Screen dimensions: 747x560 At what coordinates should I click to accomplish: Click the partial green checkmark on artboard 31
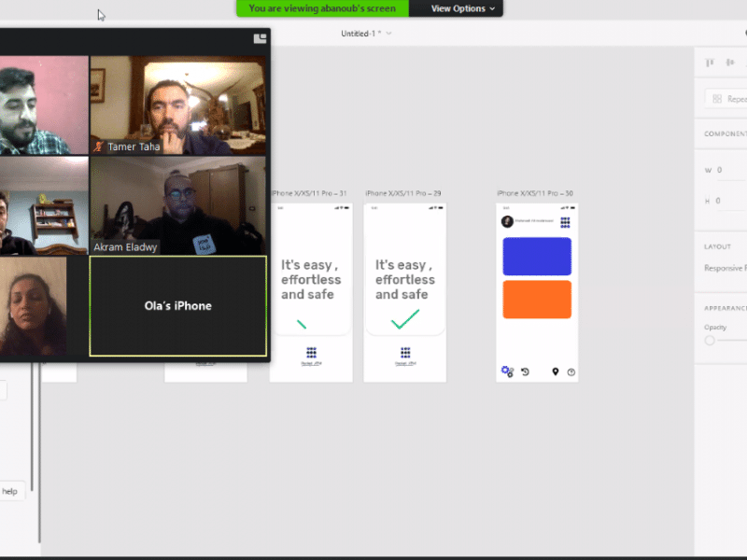(302, 325)
